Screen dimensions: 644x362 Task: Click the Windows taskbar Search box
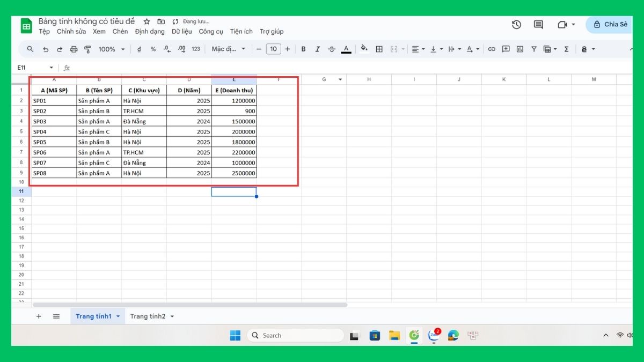[x=295, y=335]
